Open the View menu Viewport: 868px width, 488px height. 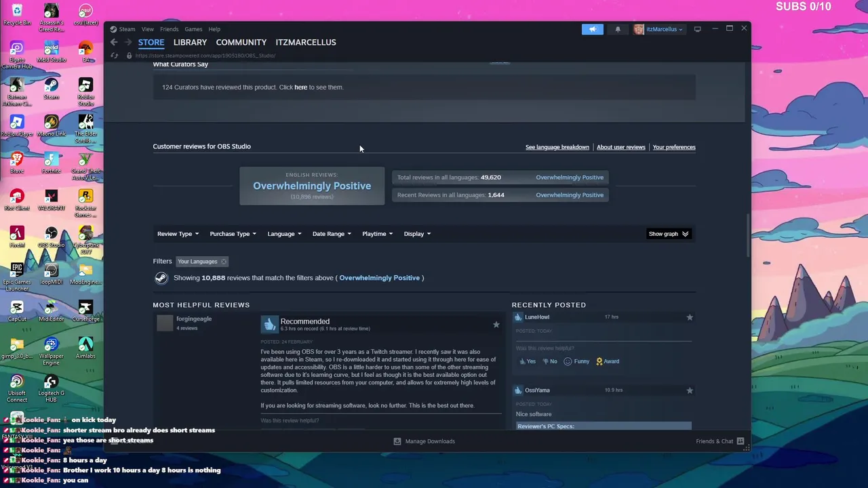click(x=147, y=29)
